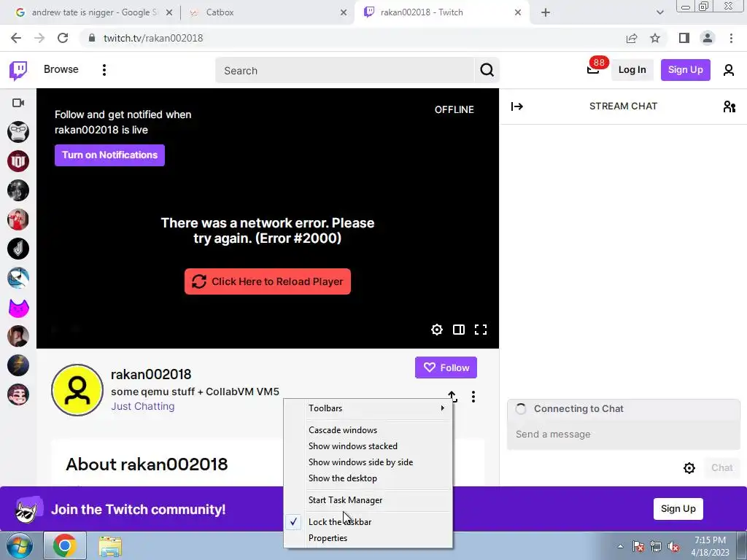Image resolution: width=747 pixels, height=560 pixels.
Task: Select Show the desktop
Action: (x=368, y=478)
